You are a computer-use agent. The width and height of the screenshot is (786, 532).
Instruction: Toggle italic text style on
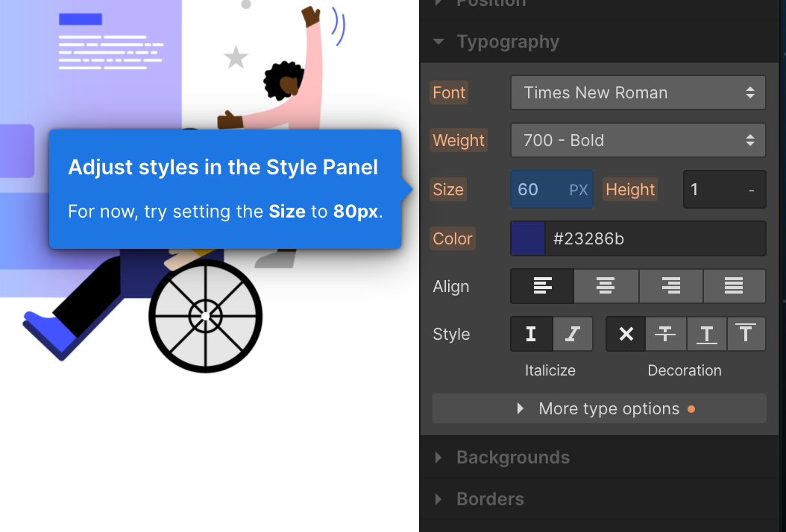pyautogui.click(x=572, y=334)
